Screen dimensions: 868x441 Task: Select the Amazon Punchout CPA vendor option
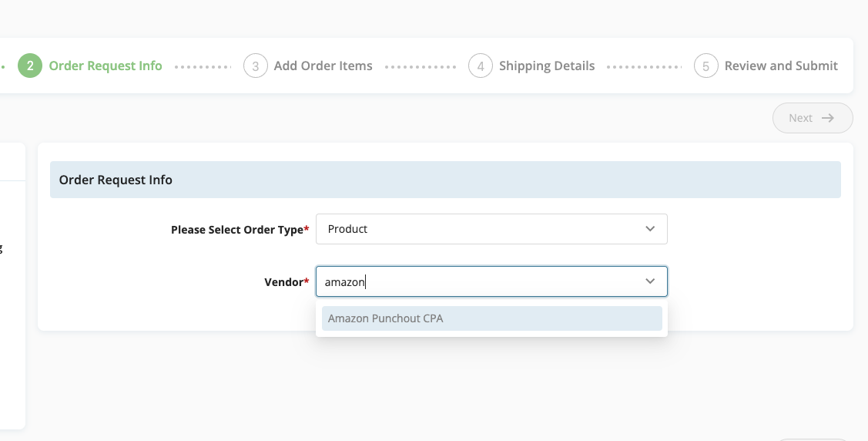[491, 318]
